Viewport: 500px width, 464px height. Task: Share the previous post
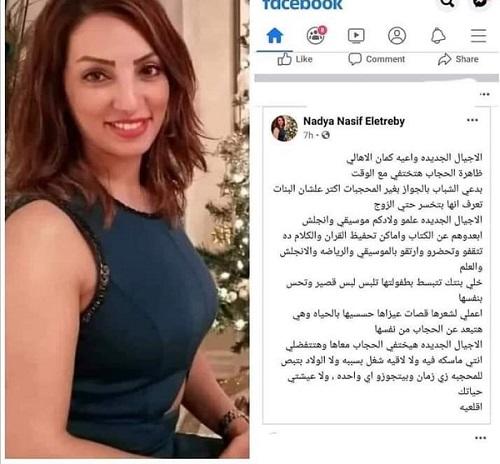458,59
